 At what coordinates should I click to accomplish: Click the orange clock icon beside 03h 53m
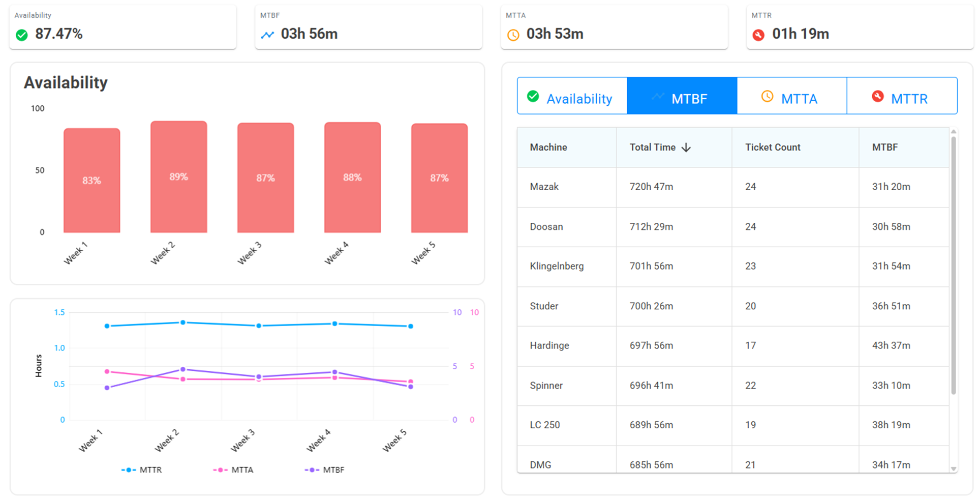pos(513,35)
